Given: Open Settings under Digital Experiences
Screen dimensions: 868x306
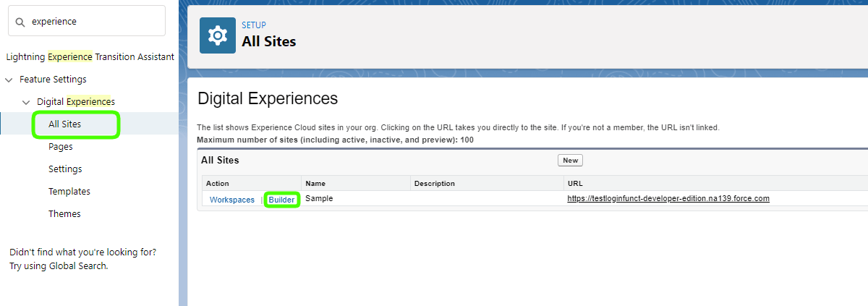Looking at the screenshot, I should 65,169.
